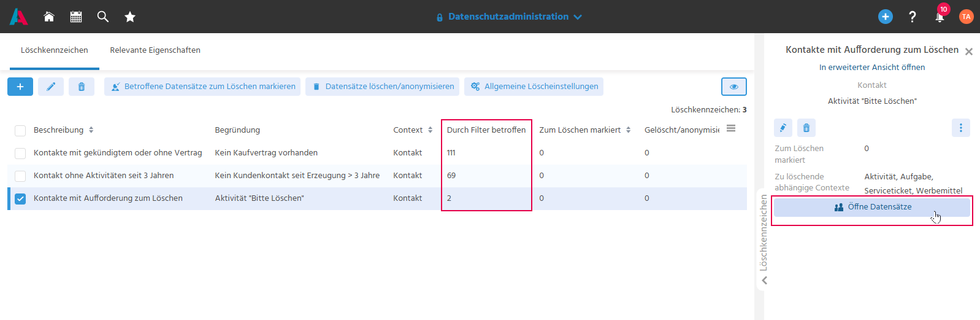Toggle the eye view button
The height and width of the screenshot is (320, 980).
click(734, 87)
